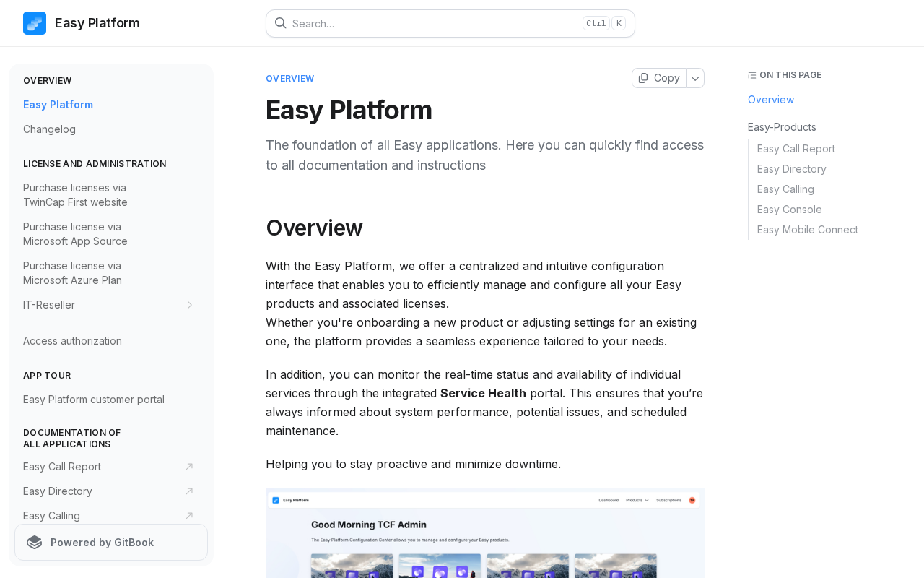Expand the IT-Reseller sidebar section
The width and height of the screenshot is (924, 578).
(x=189, y=305)
